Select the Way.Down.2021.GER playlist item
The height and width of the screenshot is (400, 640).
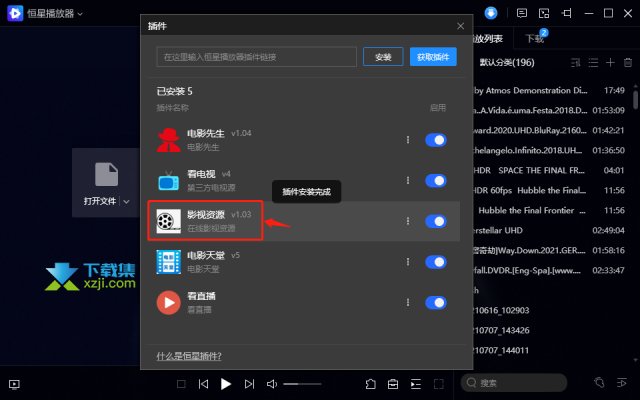click(x=549, y=250)
